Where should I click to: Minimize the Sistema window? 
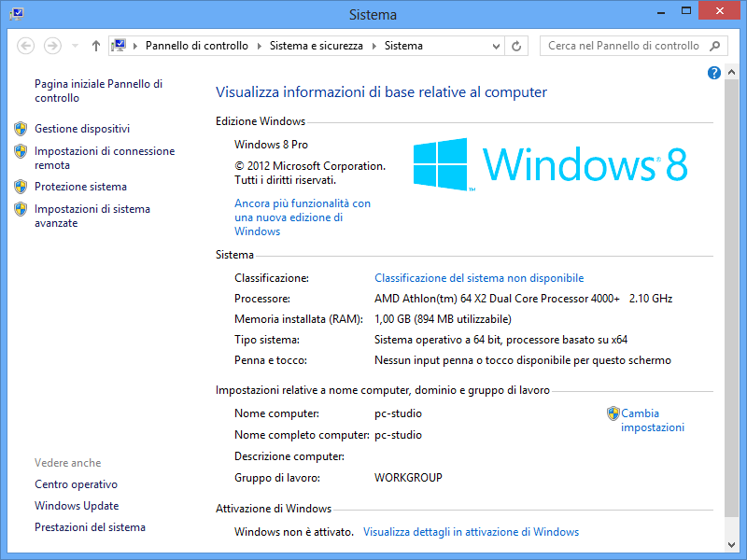[661, 11]
